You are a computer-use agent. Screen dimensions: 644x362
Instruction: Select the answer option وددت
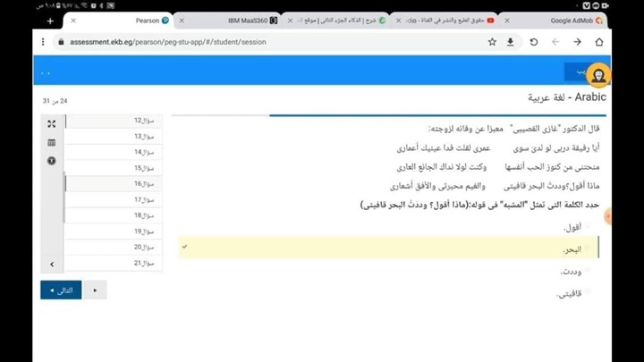click(x=571, y=271)
